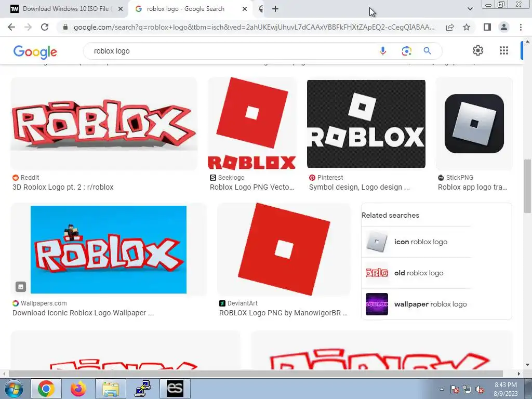Show hidden tray icons arrow
Viewport: 532px width, 399px height.
(442, 389)
